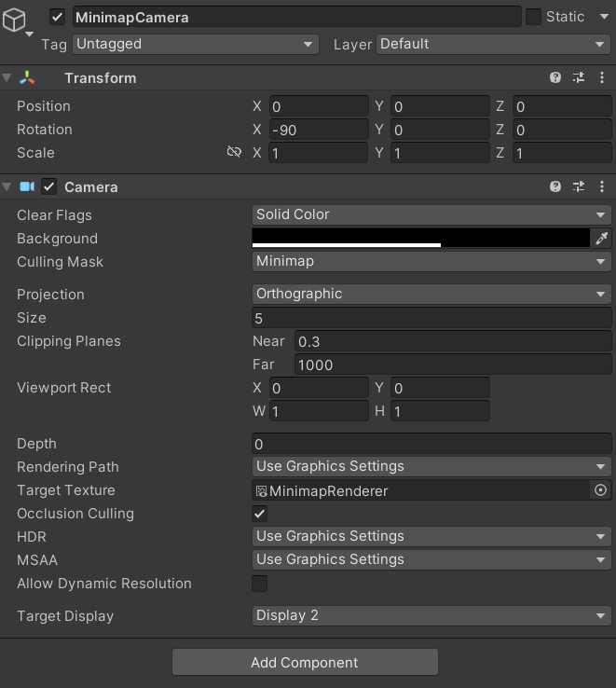Open the HDR dropdown
This screenshot has height=688, width=616.
pos(431,536)
